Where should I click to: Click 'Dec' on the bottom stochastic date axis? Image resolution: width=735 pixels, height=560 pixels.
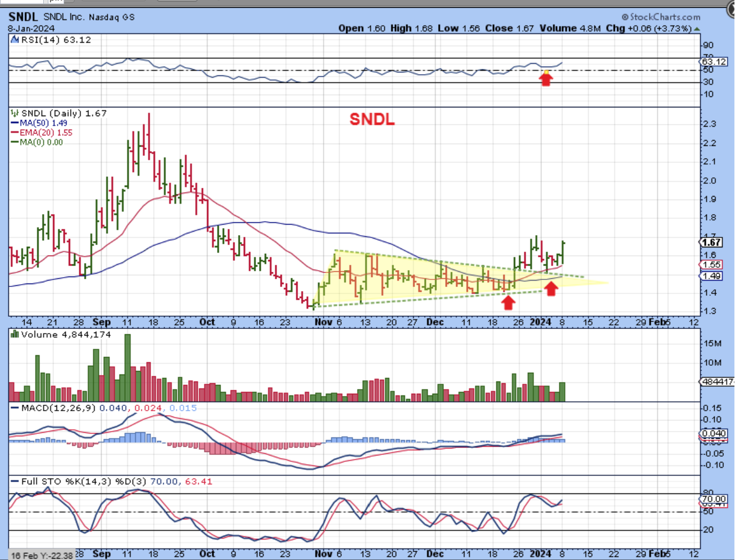point(435,554)
